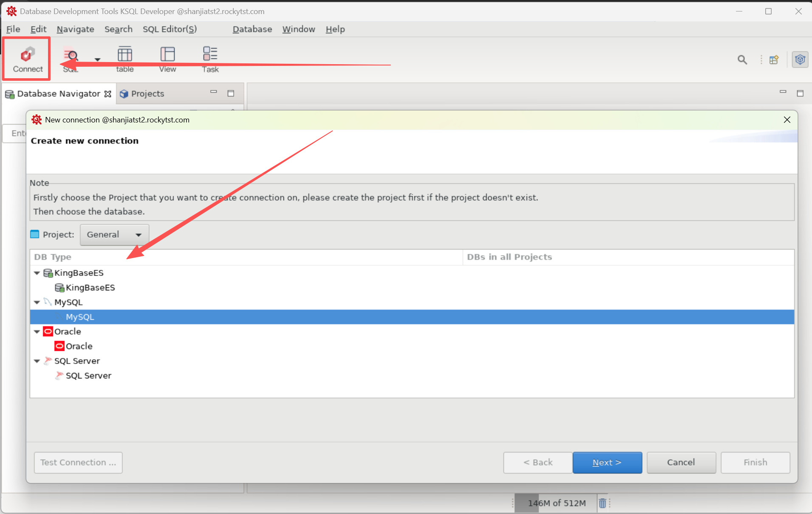Minimize the editor area panel
812x514 pixels.
coord(783,92)
